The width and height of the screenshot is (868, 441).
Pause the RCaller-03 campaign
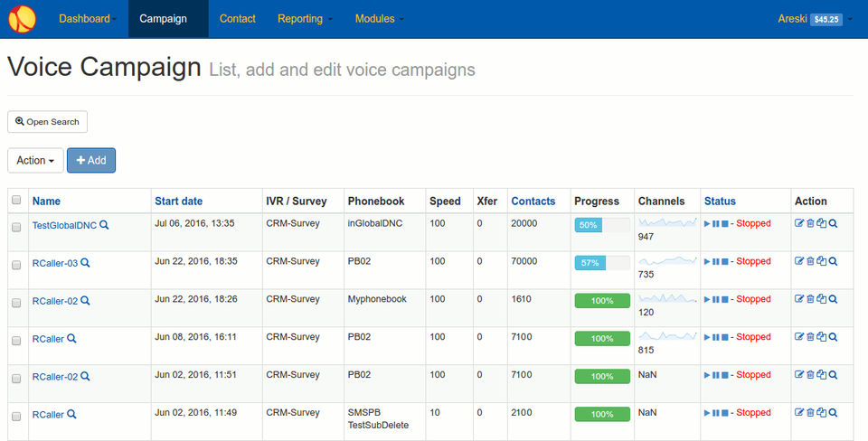pyautogui.click(x=716, y=261)
